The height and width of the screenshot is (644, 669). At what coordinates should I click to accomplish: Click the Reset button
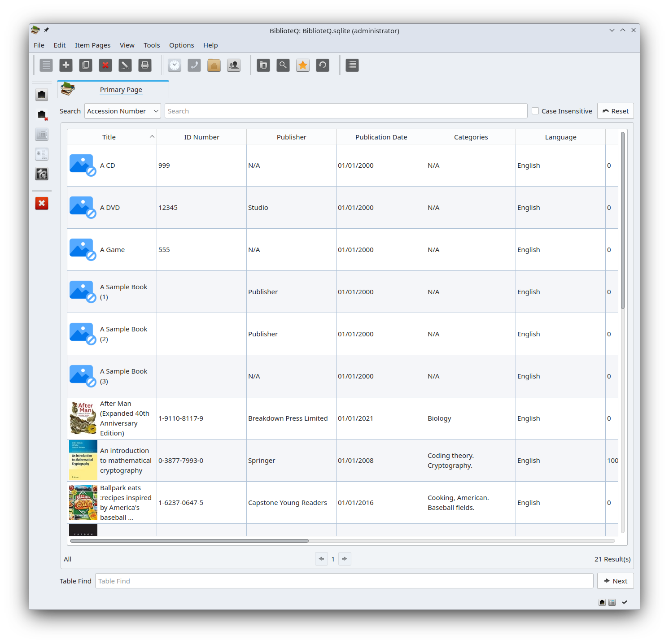pyautogui.click(x=615, y=111)
